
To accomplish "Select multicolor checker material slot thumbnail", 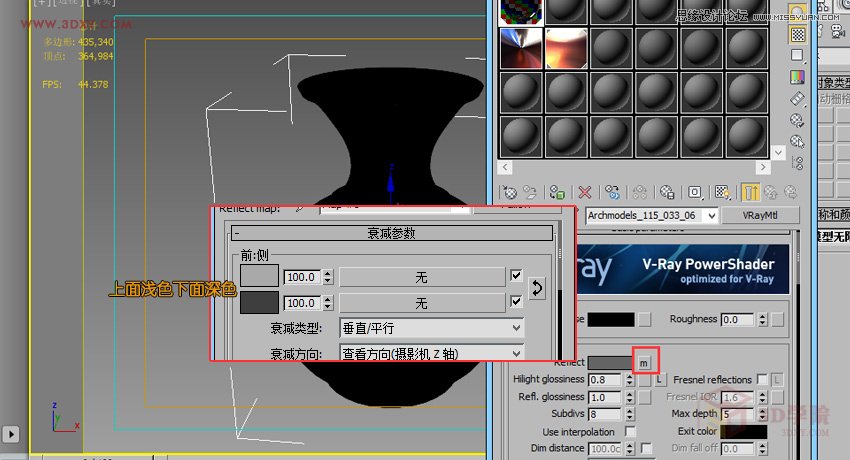I will (x=521, y=11).
